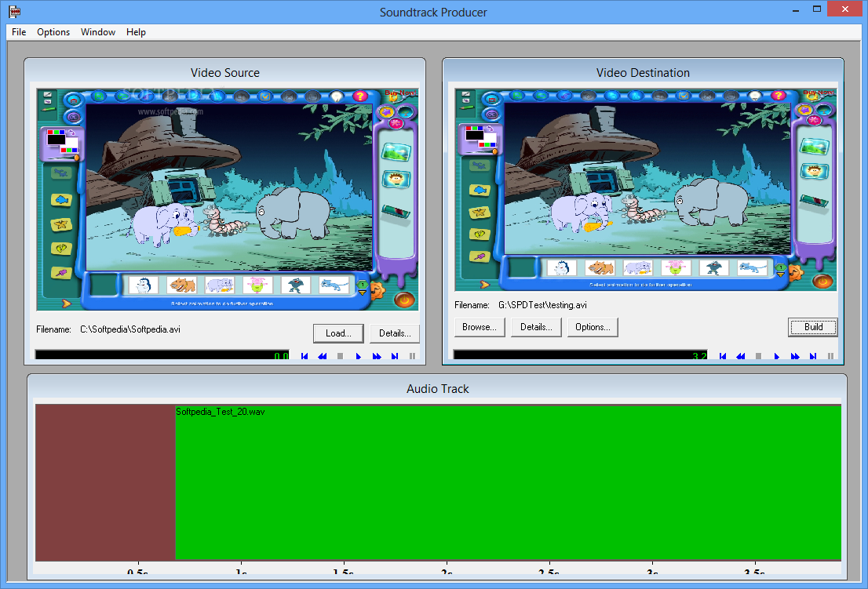Screen dimensions: 868x589
Task: Open the Help menu
Action: [136, 32]
